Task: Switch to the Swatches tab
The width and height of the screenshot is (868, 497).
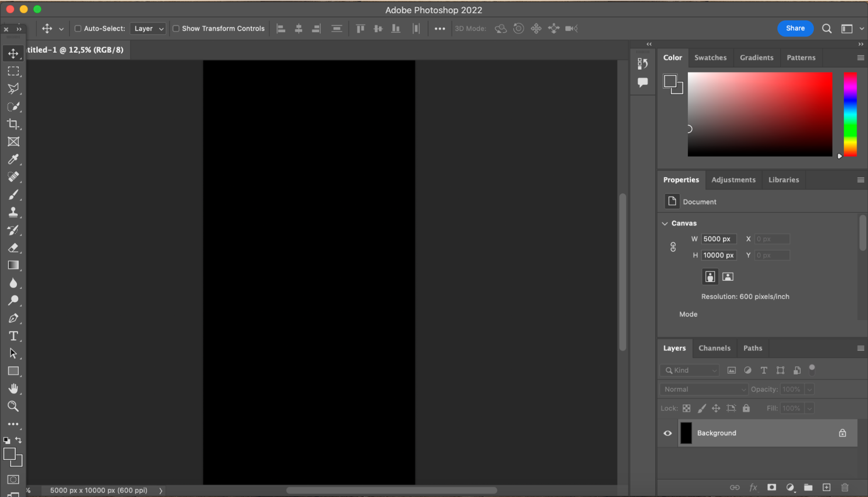Action: click(710, 58)
